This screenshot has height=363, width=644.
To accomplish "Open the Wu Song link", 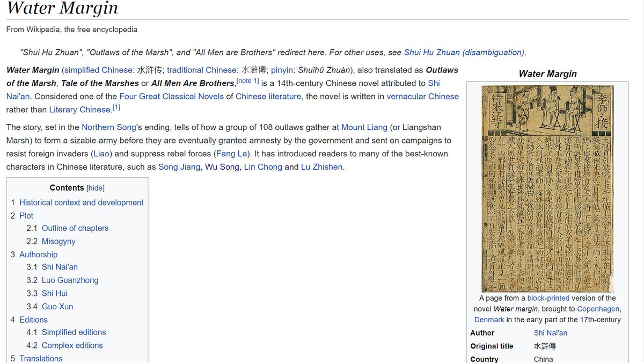I will click(222, 166).
